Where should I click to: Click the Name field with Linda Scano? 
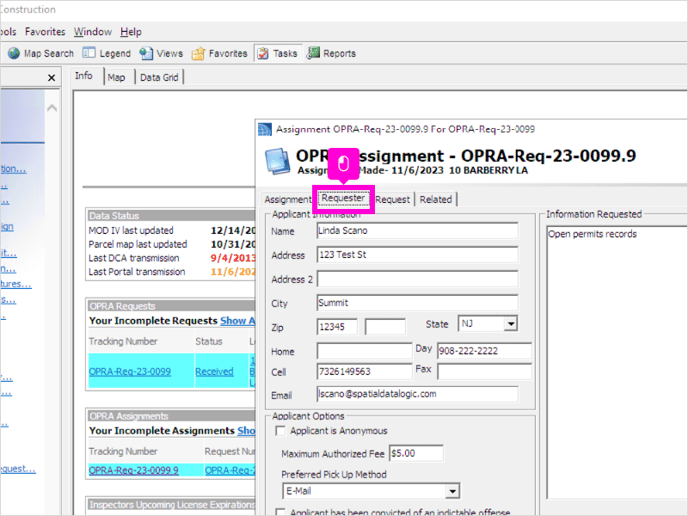click(417, 231)
